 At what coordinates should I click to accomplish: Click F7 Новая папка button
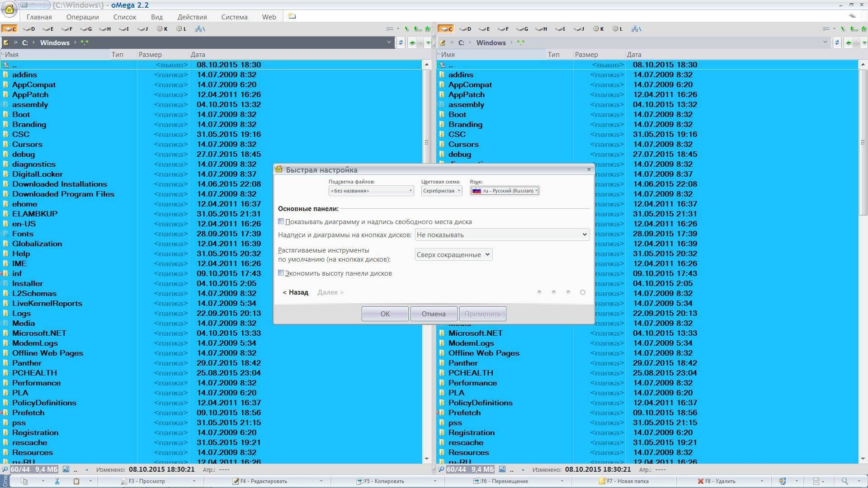click(624, 481)
